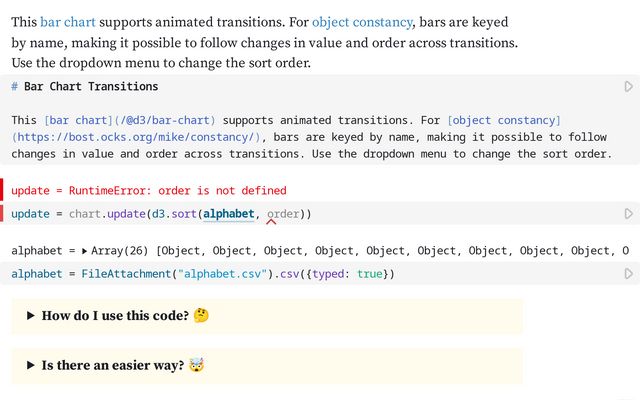Viewport: 640px width, 400px height.
Task: Run the alphabet FileAttachment cell
Action: click(x=628, y=274)
